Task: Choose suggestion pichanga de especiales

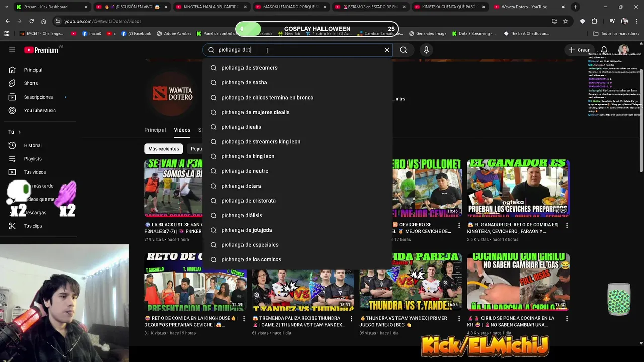Action: pyautogui.click(x=297, y=245)
